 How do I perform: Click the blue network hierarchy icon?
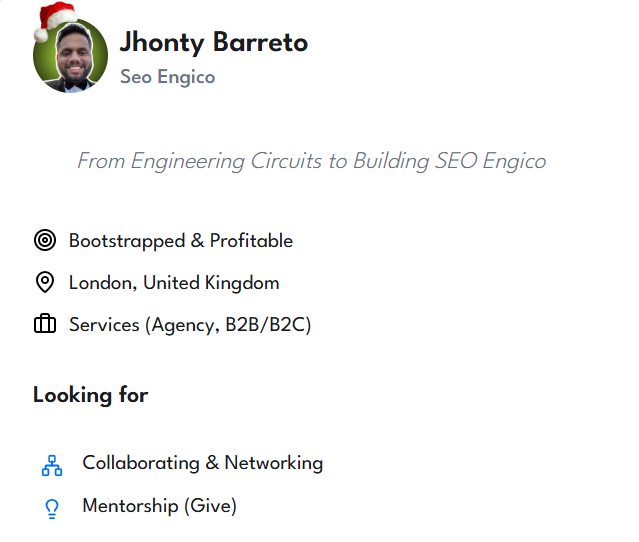click(x=52, y=465)
